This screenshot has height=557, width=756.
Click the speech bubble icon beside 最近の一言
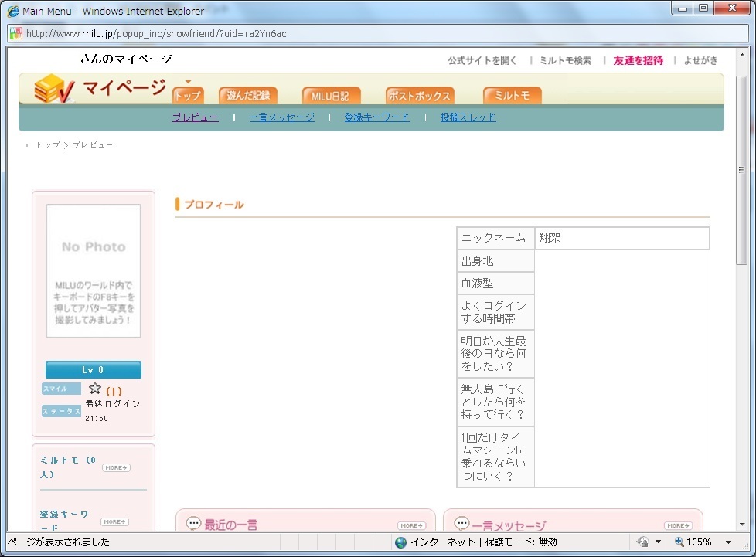click(193, 524)
